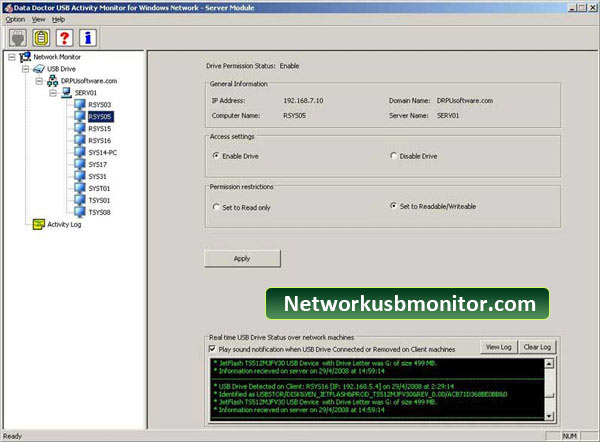
Task: Select RSYS16 label in tree
Action: [x=100, y=140]
